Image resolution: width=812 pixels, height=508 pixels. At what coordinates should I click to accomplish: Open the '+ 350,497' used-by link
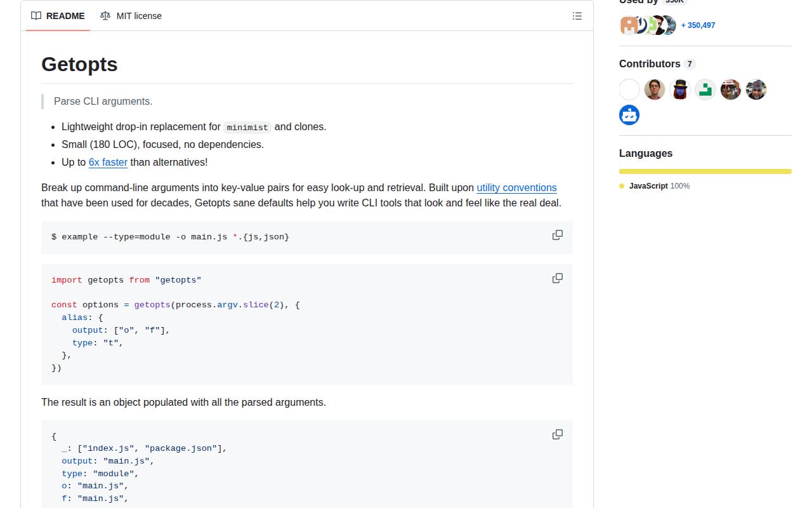pyautogui.click(x=698, y=25)
